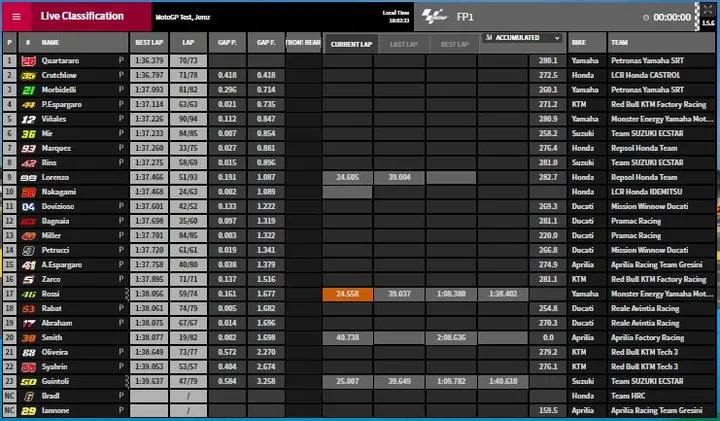Image resolution: width=720 pixels, height=421 pixels.
Task: Sort by Gap P. column header
Action: click(227, 43)
